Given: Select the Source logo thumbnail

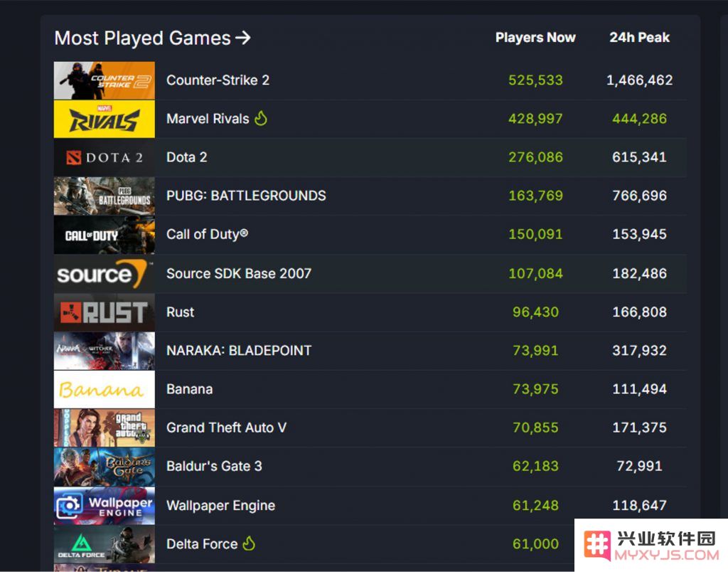Looking at the screenshot, I should click(x=105, y=274).
